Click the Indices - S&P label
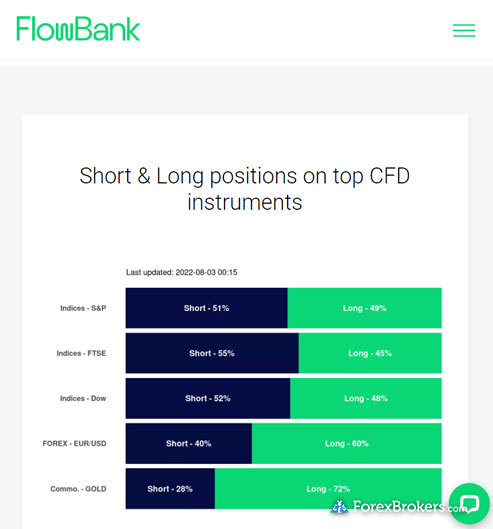493x529 pixels. (83, 308)
